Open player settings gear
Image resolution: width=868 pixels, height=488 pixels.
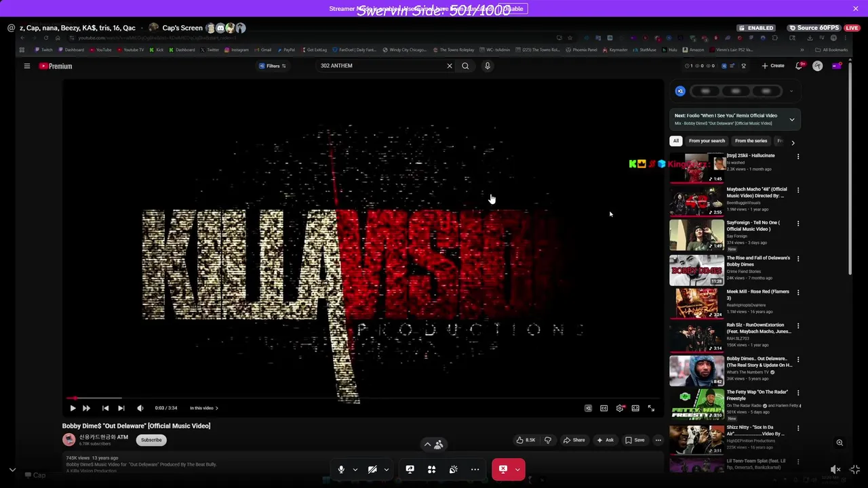point(620,408)
